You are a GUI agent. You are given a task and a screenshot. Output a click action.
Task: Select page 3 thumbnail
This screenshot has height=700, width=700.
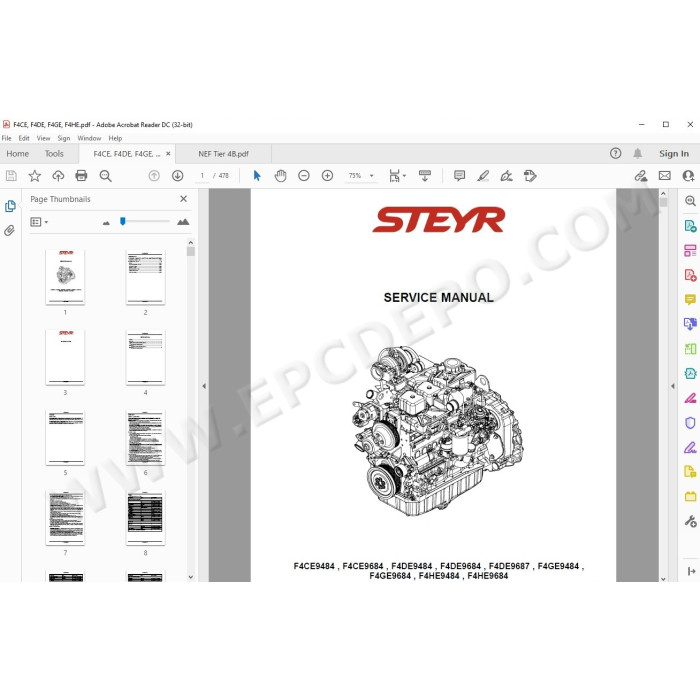(x=65, y=358)
